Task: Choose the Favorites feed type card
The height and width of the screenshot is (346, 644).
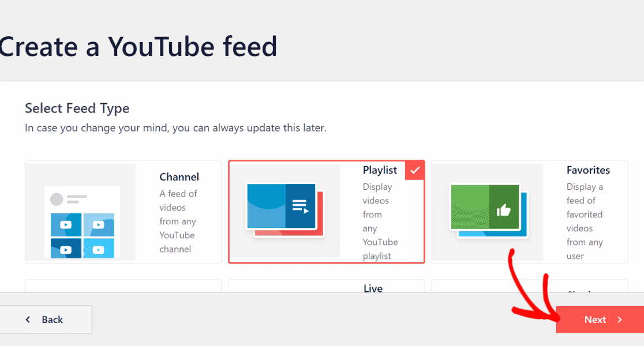Action: pyautogui.click(x=530, y=212)
